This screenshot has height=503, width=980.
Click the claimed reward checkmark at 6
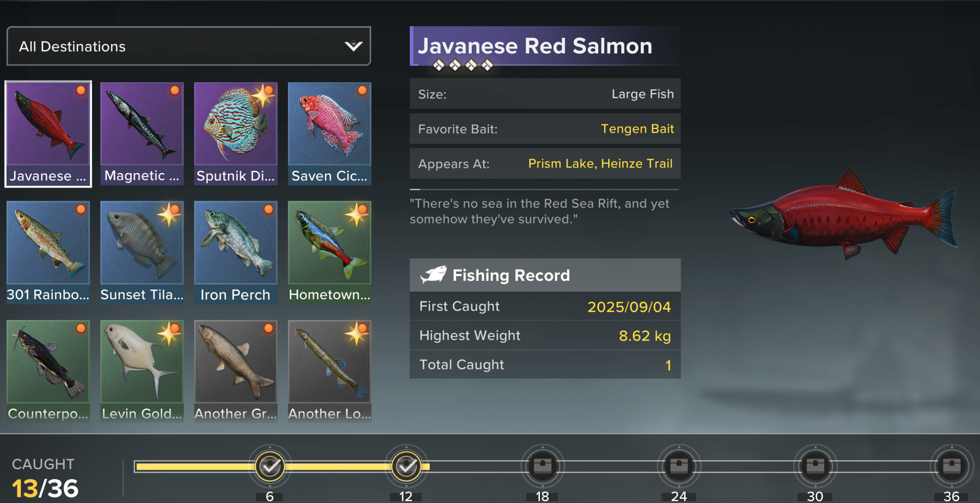270,466
